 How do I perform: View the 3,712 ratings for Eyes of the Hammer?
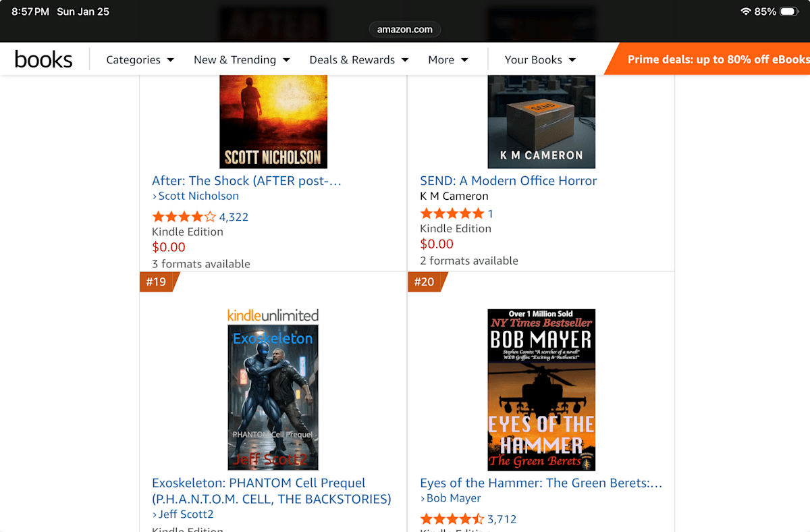point(502,519)
